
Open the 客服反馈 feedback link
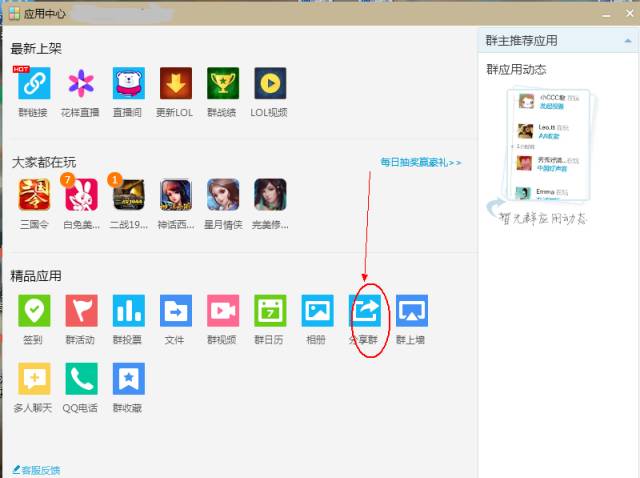pyautogui.click(x=36, y=470)
